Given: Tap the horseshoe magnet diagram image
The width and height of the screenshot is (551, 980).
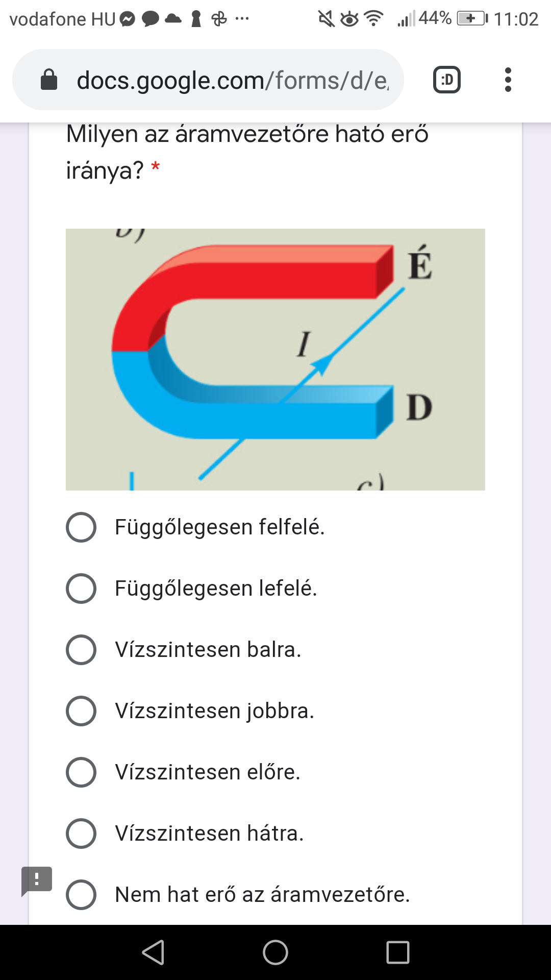Looking at the screenshot, I should tap(275, 359).
